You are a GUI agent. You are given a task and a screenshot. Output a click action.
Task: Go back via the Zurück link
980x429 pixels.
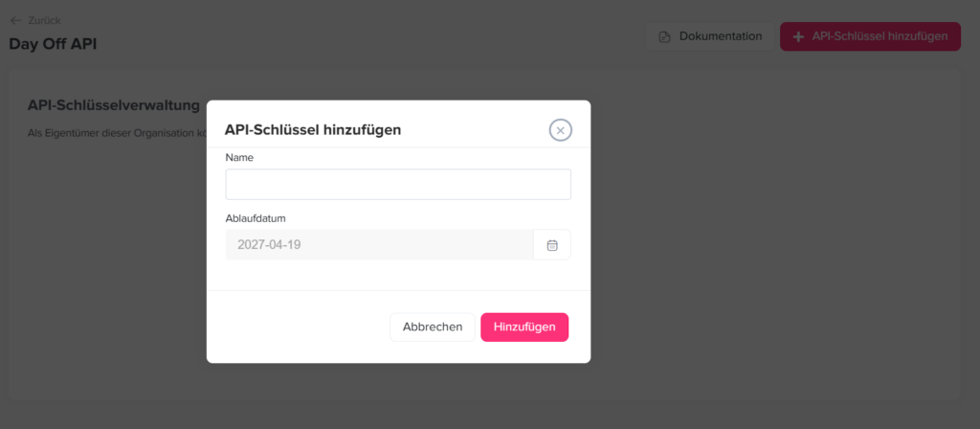tap(35, 21)
